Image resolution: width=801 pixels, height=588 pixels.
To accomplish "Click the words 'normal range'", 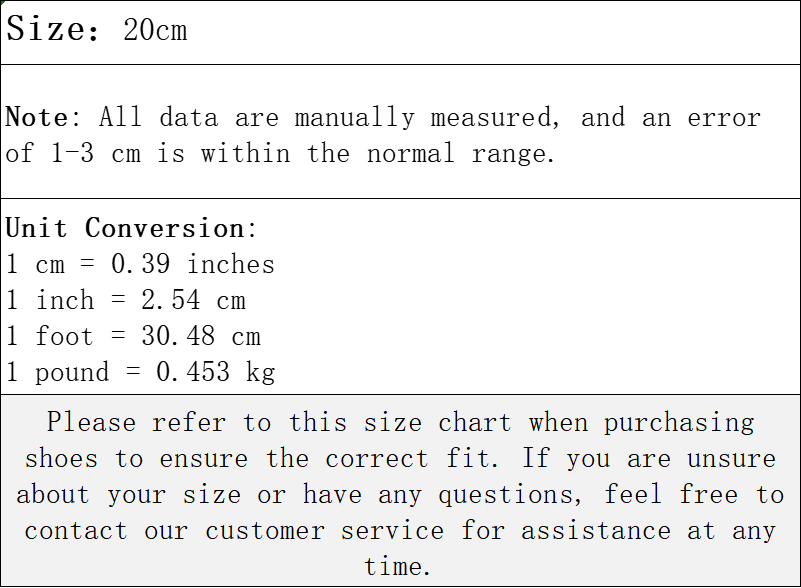I will pos(461,154).
